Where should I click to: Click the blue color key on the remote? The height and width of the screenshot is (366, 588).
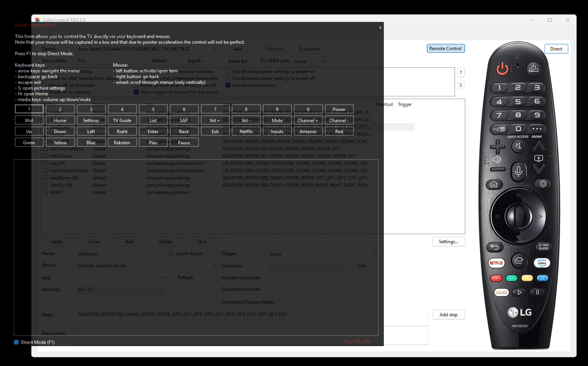click(x=542, y=278)
